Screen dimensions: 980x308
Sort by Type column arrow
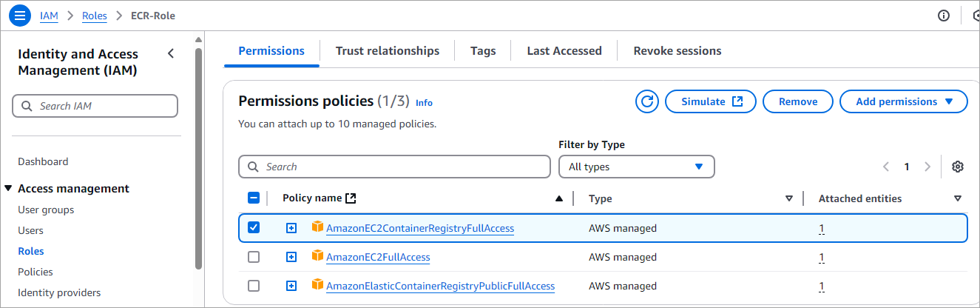coord(789,198)
